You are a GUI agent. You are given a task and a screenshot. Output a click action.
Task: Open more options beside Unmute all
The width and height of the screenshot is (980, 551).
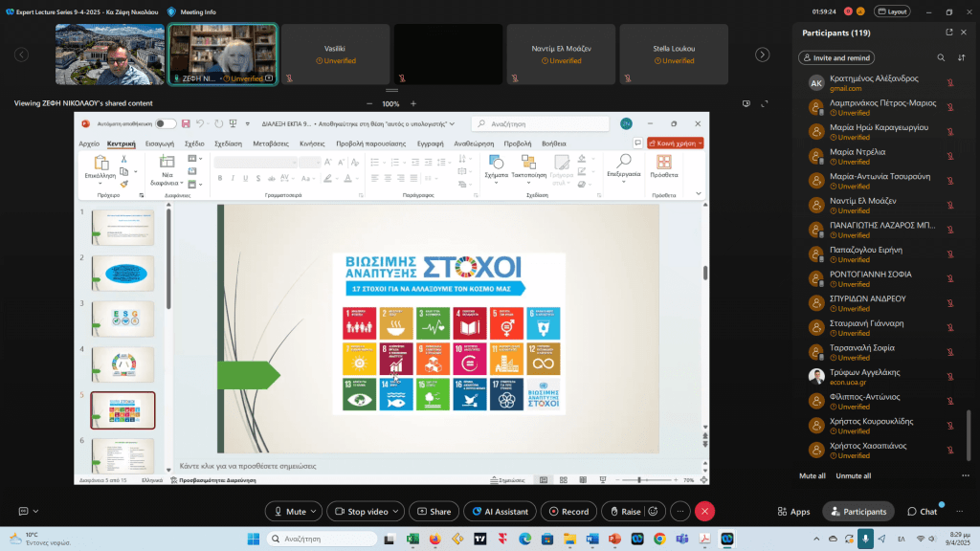tap(965, 476)
